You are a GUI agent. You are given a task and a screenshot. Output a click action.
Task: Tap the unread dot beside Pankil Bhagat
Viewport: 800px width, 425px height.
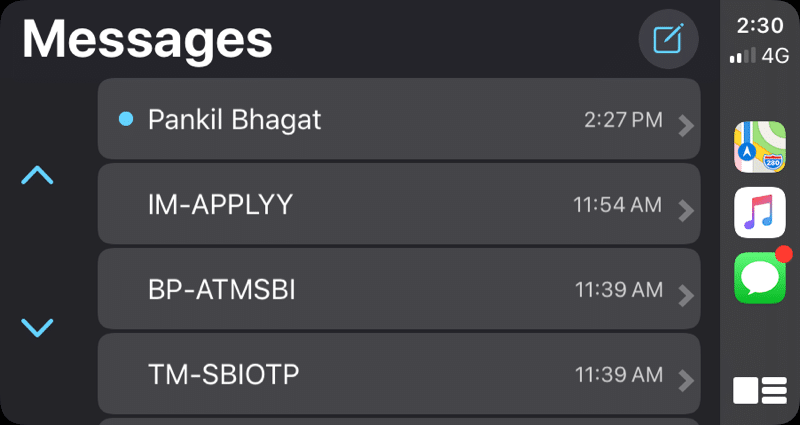(126, 120)
